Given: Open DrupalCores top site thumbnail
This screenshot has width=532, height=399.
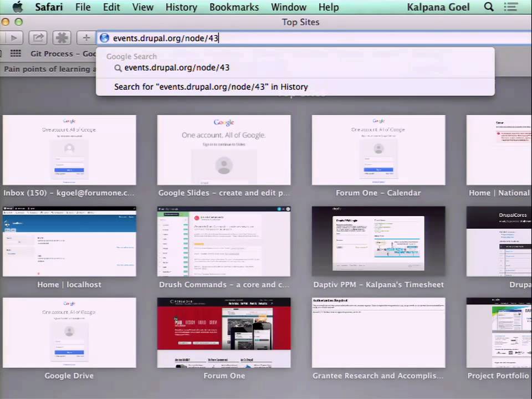Looking at the screenshot, I should pyautogui.click(x=499, y=241).
